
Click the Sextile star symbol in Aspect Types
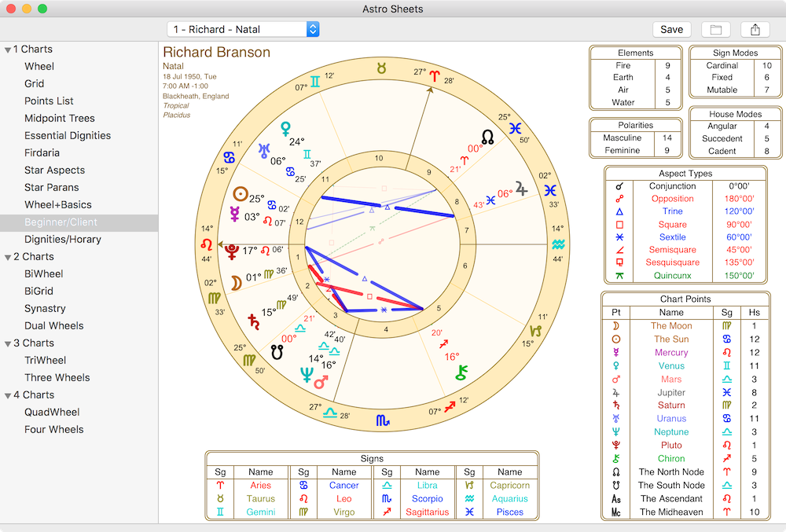coord(619,237)
